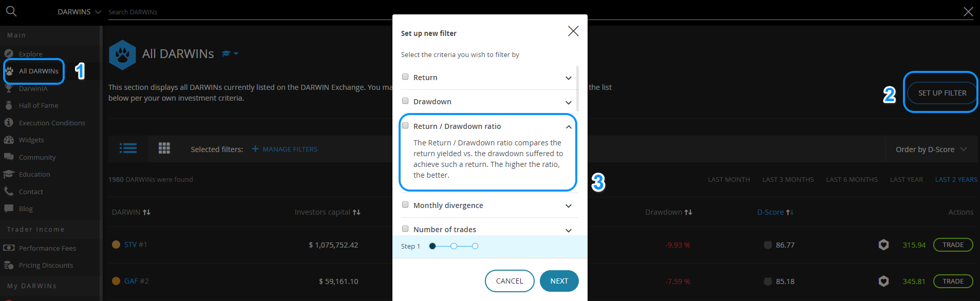This screenshot has height=301, width=980.
Task: Open Hall of Fame in sidebar
Action: pos(39,105)
